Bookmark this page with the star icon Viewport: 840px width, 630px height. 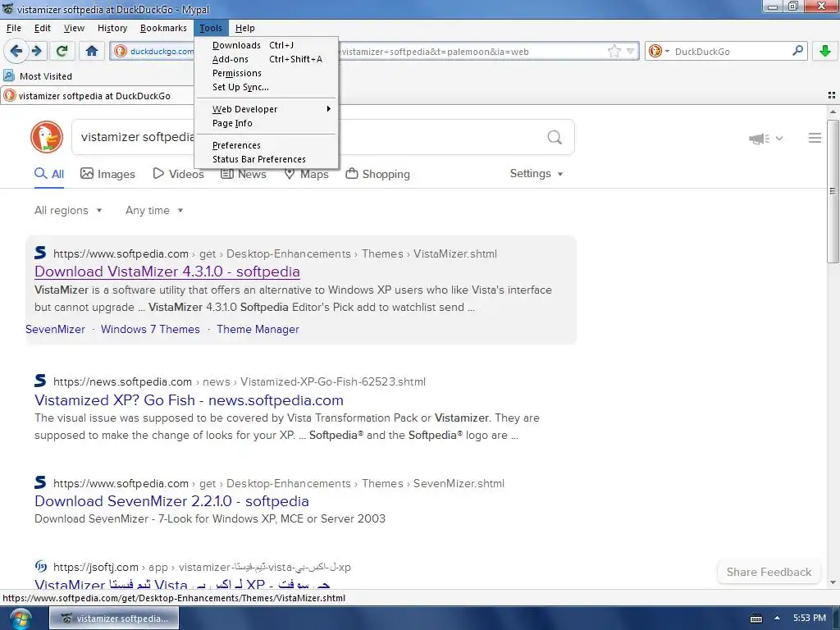pyautogui.click(x=614, y=52)
